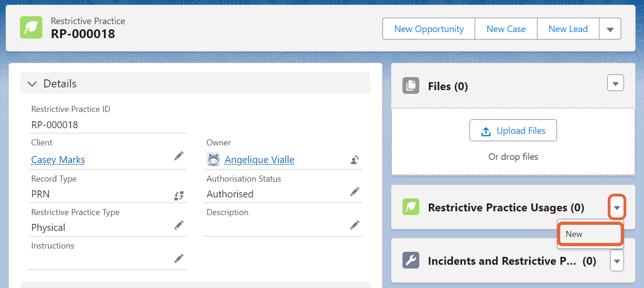The image size is (644, 288).
Task: Click the leaf icon on Restrictive Practice Usages panel
Action: coord(411,207)
